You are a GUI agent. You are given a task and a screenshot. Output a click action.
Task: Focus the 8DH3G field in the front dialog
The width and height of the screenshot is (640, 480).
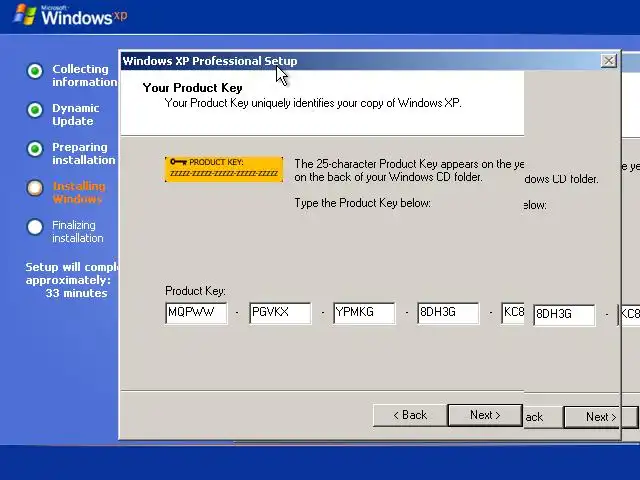point(448,313)
